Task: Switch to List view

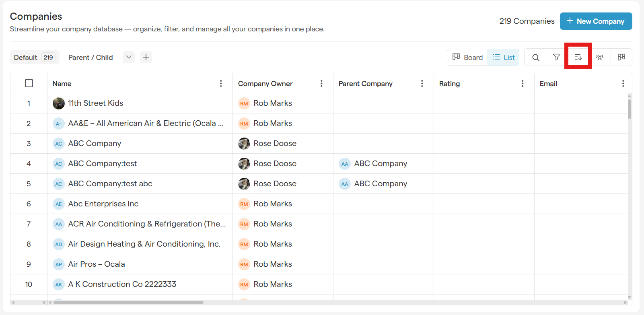Action: point(504,58)
